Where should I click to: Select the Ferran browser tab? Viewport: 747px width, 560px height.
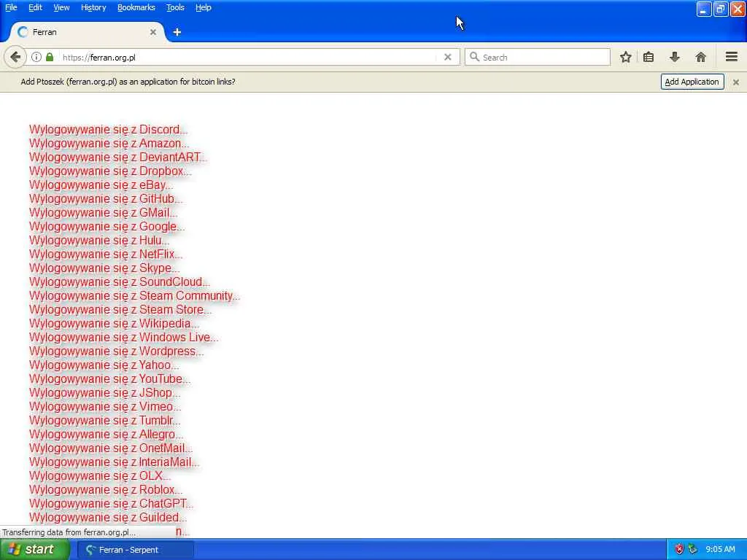[x=86, y=32]
